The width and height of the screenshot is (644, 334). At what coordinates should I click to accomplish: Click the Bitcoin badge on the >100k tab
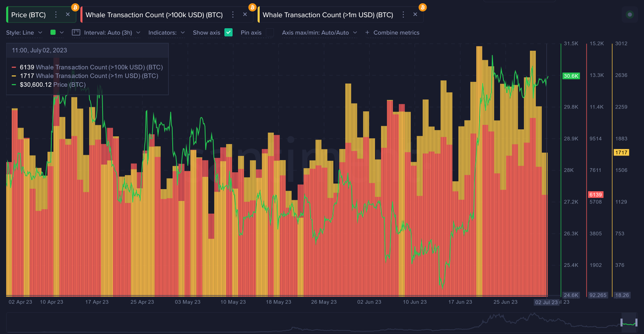252,7
